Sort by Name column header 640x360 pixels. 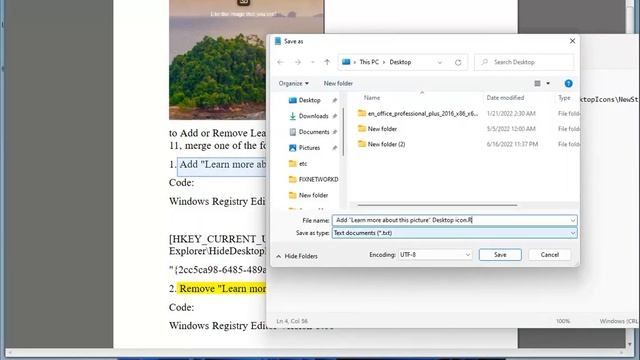point(372,98)
